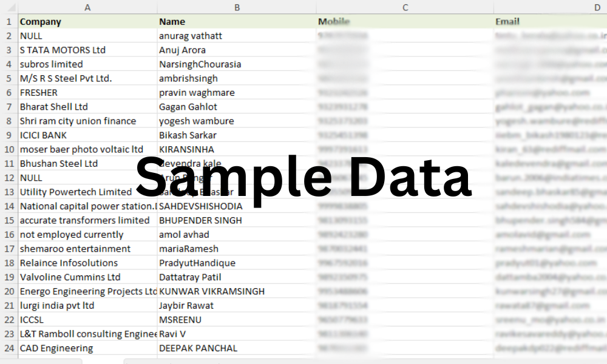This screenshot has height=364, width=607.
Task: Select the name 'Ravi V'
Action: 237,334
